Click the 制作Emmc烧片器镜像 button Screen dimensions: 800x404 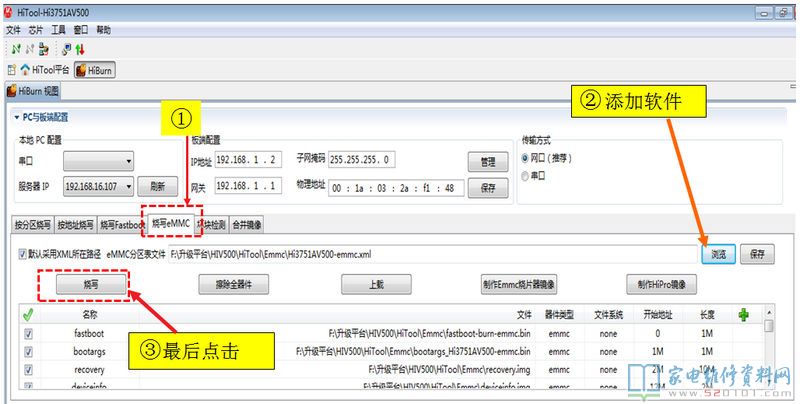[x=519, y=284]
